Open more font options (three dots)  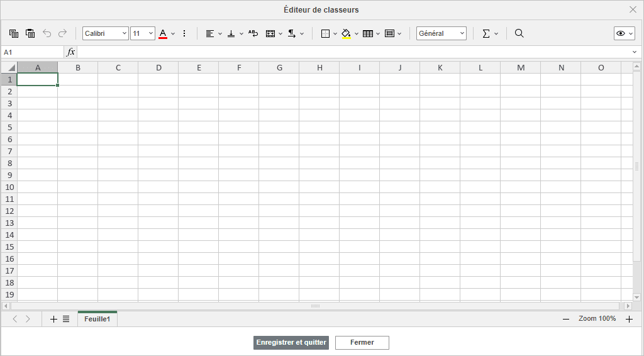coord(184,34)
